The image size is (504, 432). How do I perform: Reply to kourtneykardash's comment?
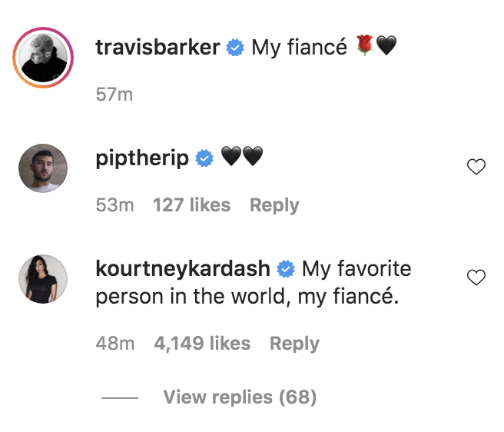pos(294,344)
